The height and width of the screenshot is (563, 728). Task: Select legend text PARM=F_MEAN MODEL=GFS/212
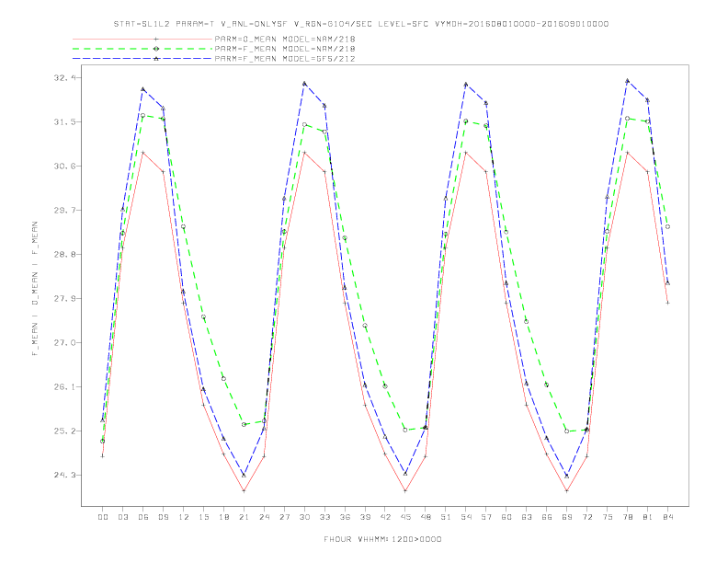point(285,59)
